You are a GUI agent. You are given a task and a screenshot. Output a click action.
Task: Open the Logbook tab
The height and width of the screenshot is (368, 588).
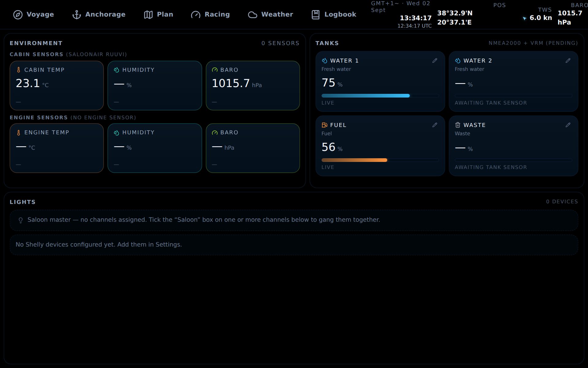coord(334,14)
